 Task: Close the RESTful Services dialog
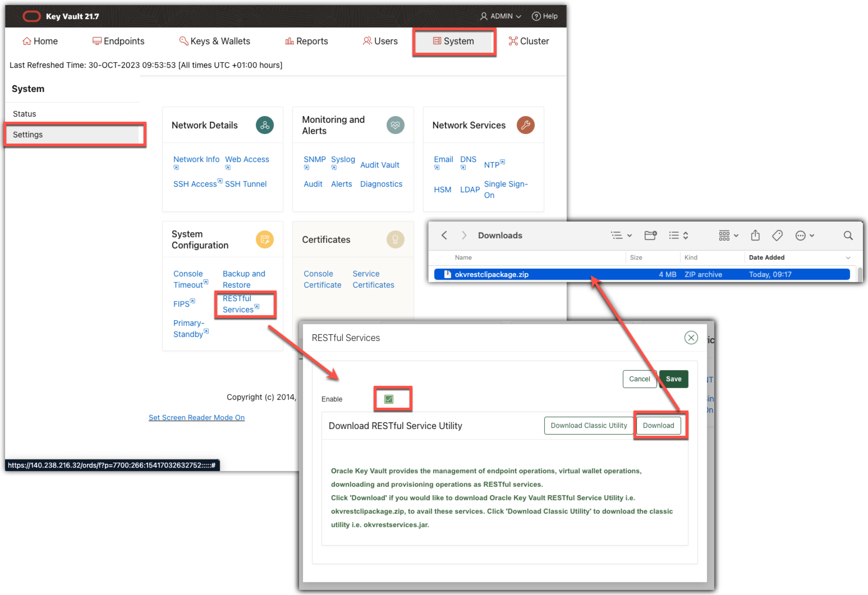[x=691, y=337]
